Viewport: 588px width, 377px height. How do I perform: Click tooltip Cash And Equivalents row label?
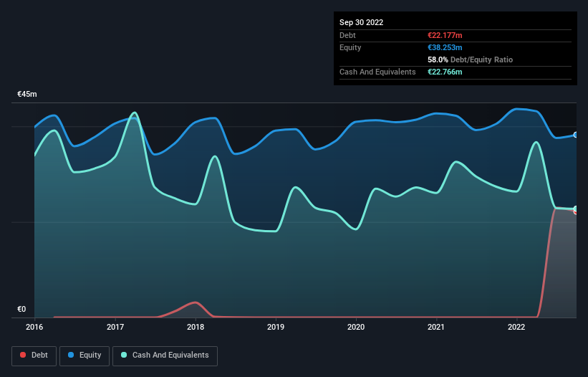click(x=377, y=72)
